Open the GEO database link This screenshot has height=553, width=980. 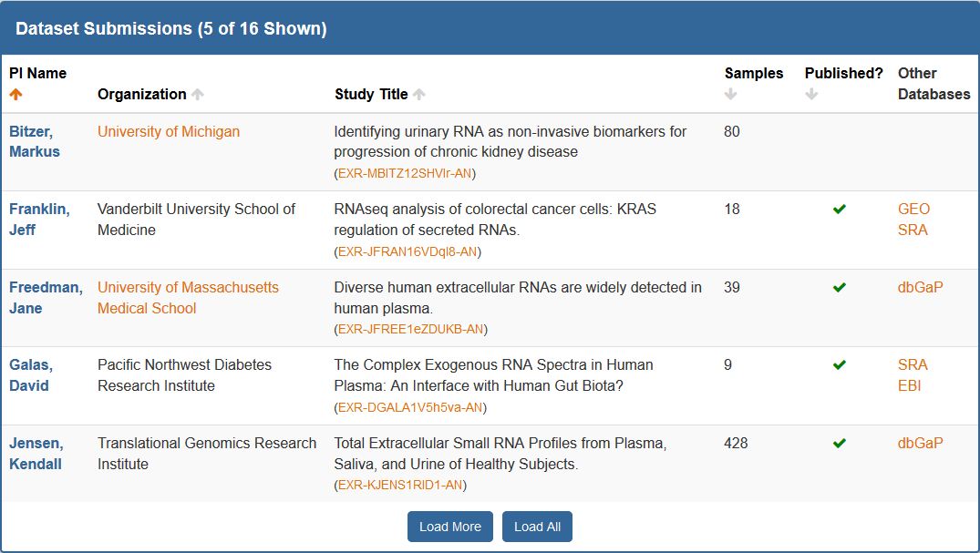pyautogui.click(x=913, y=209)
